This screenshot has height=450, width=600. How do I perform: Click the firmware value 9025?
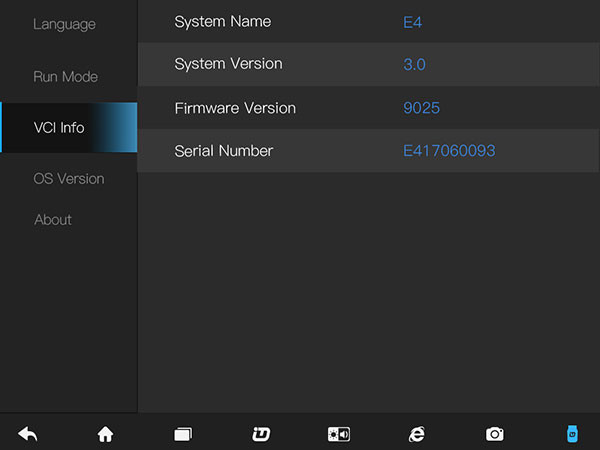click(421, 108)
